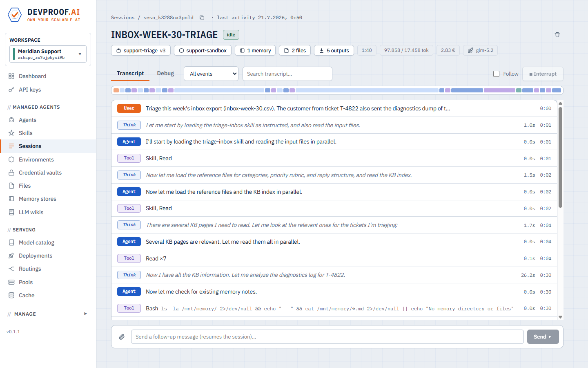
Task: Click the Files document icon
Action: point(11,186)
